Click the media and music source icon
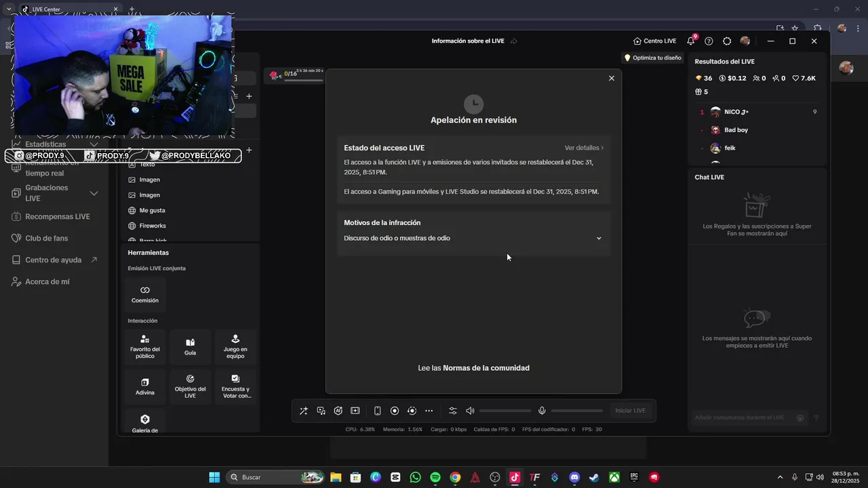868x488 pixels. coord(321,411)
